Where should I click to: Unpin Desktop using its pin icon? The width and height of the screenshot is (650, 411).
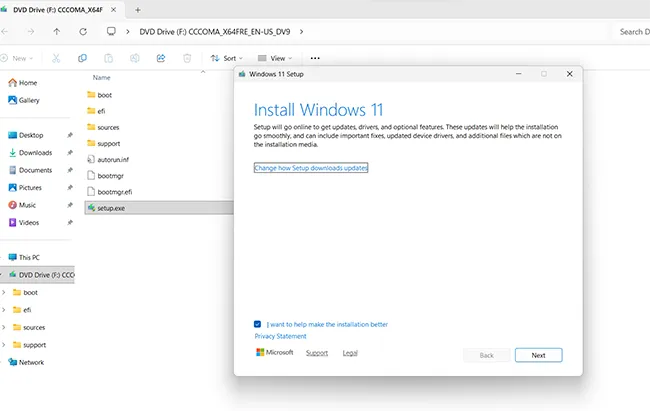click(x=70, y=135)
